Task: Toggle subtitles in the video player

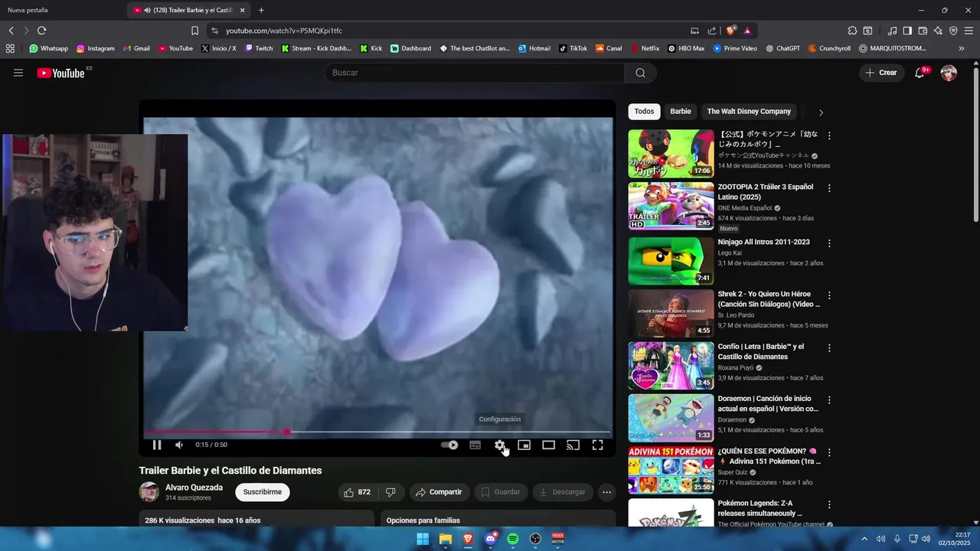Action: point(475,445)
